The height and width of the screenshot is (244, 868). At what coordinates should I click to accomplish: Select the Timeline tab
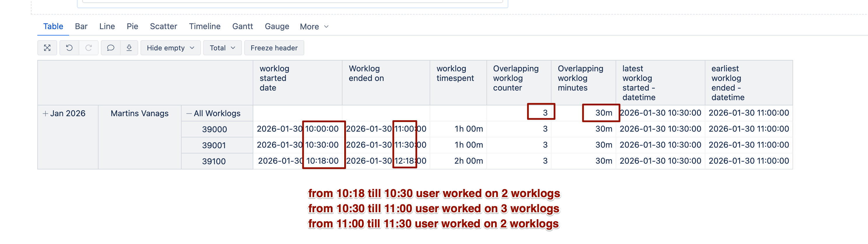point(205,26)
